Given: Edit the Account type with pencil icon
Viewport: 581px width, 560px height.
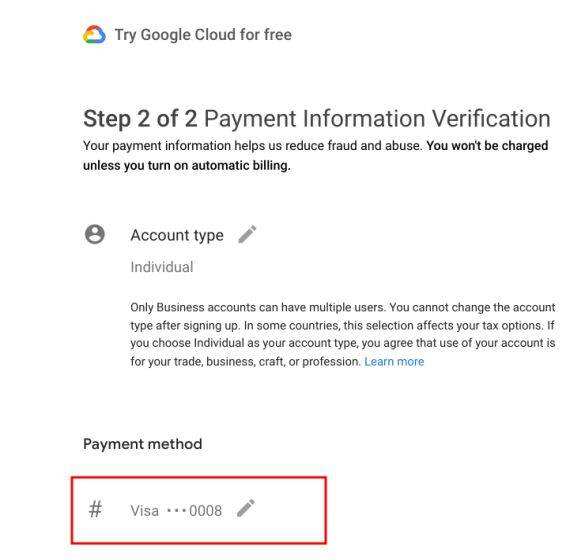Looking at the screenshot, I should pyautogui.click(x=247, y=234).
